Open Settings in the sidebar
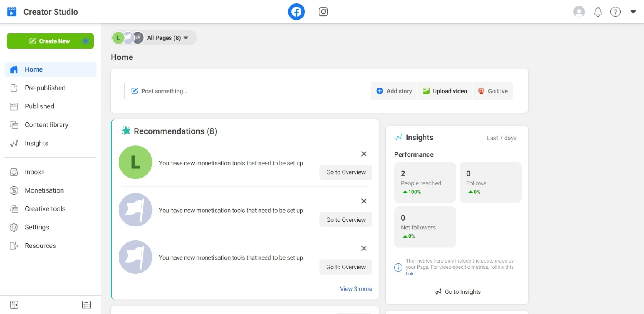The height and width of the screenshot is (314, 644). pyautogui.click(x=50, y=227)
